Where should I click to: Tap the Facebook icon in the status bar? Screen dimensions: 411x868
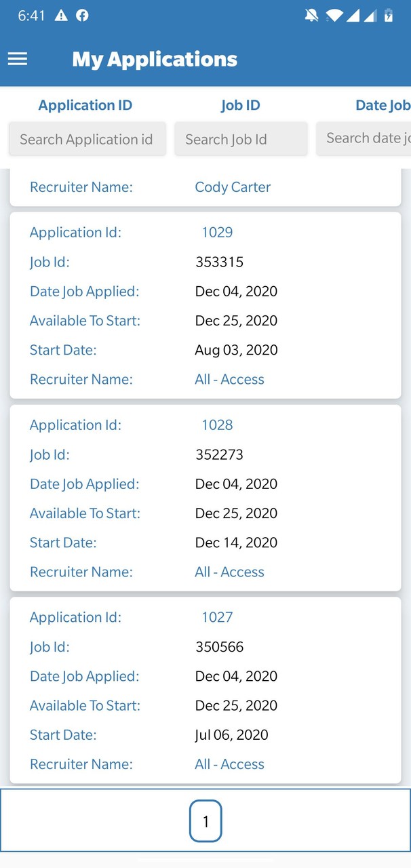click(x=82, y=15)
